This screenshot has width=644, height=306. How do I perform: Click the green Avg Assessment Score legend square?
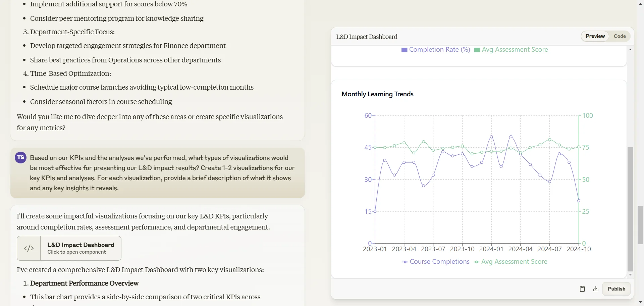coord(477,50)
